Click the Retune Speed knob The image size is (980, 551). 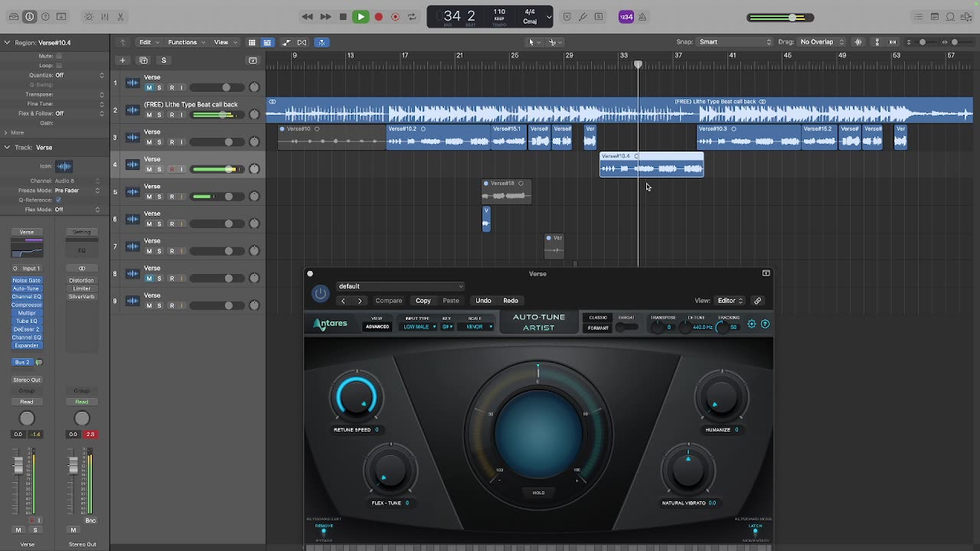click(356, 397)
